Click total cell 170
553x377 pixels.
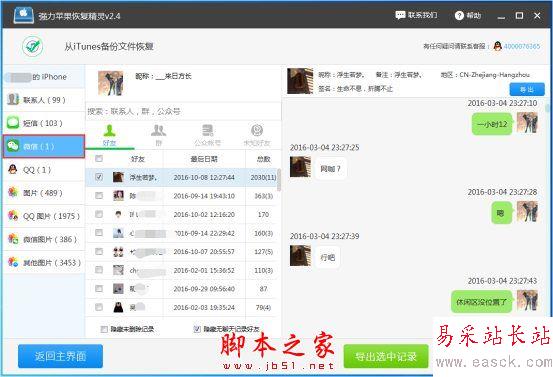(263, 214)
